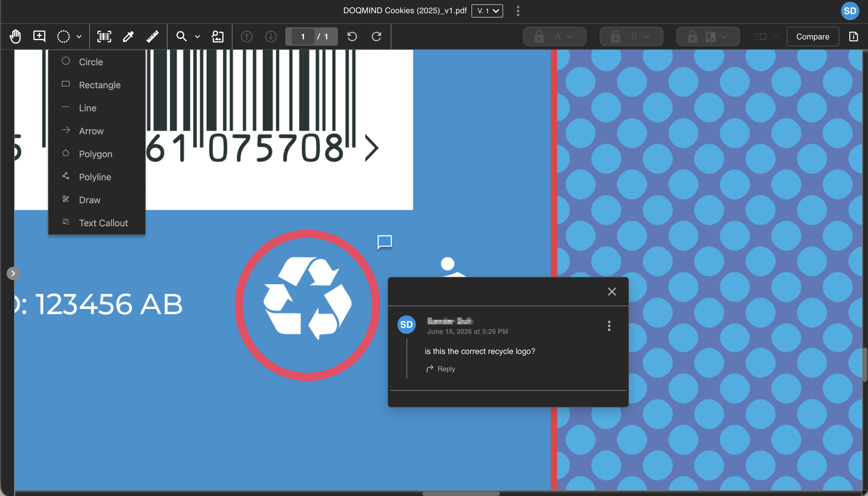Click the horizontal scrollbar thumb
The image size is (868, 496).
pyautogui.click(x=461, y=493)
